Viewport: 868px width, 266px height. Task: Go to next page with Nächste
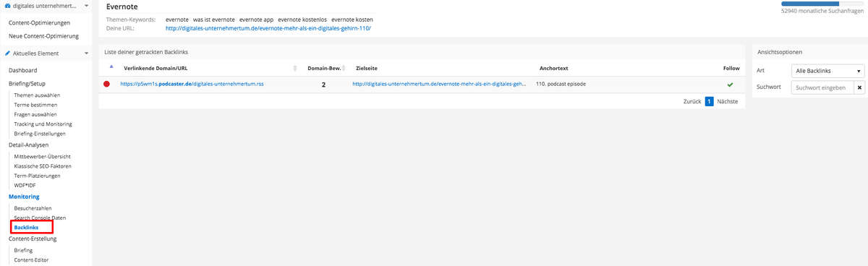[727, 102]
